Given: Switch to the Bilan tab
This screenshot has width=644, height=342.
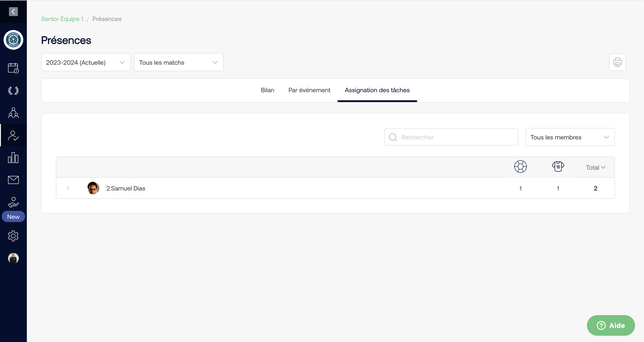Looking at the screenshot, I should 267,90.
